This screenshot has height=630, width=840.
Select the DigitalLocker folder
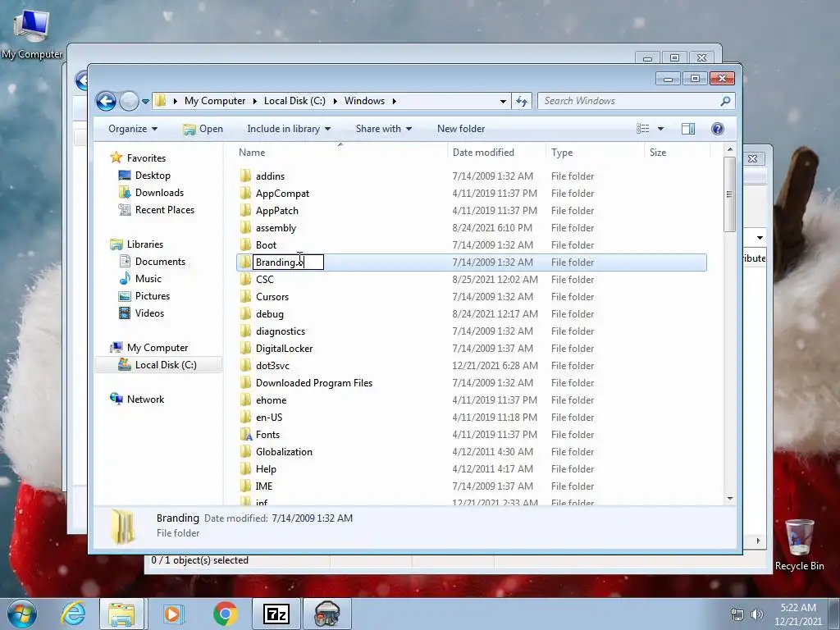(x=284, y=348)
